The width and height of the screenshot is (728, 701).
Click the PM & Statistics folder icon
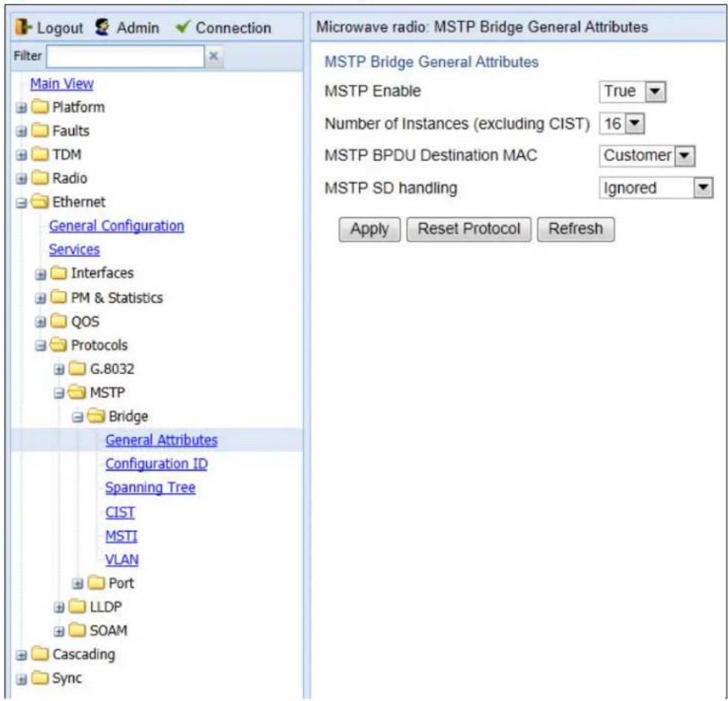tap(58, 298)
